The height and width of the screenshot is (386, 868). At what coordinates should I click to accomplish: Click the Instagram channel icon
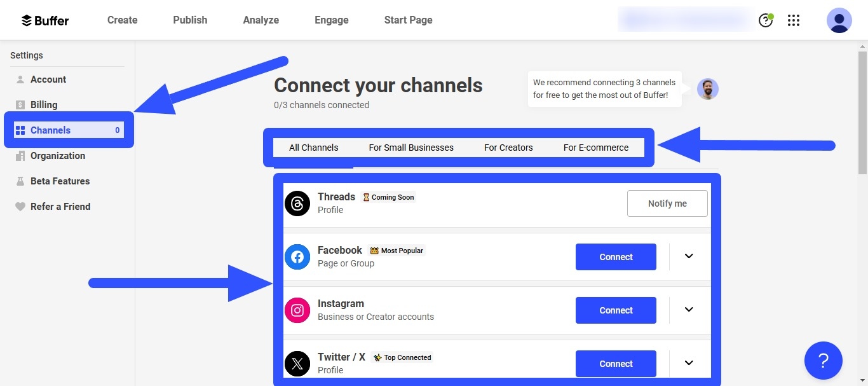pos(297,310)
